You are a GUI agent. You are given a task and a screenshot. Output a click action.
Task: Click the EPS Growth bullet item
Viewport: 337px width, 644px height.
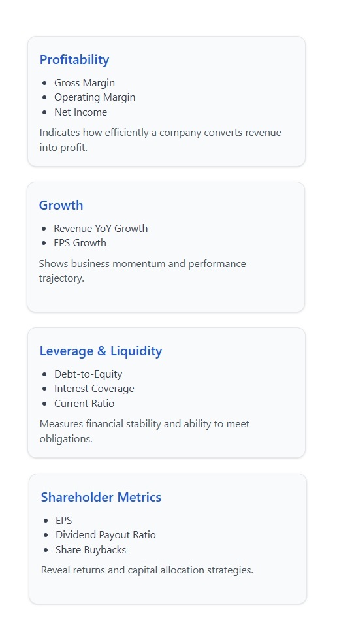click(x=80, y=243)
